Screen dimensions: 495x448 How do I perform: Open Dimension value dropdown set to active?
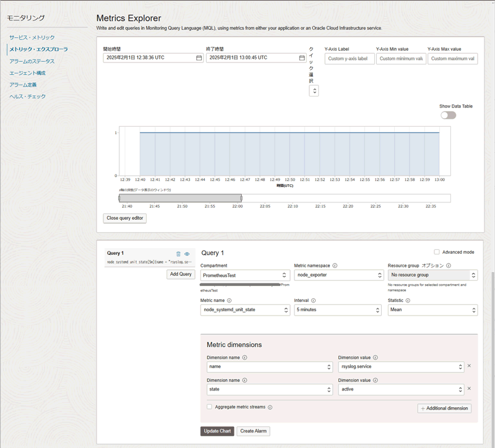[x=401, y=389]
